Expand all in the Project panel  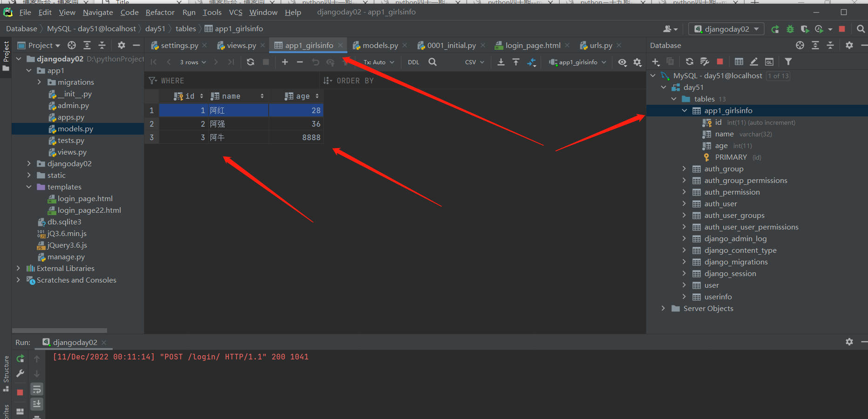tap(87, 45)
